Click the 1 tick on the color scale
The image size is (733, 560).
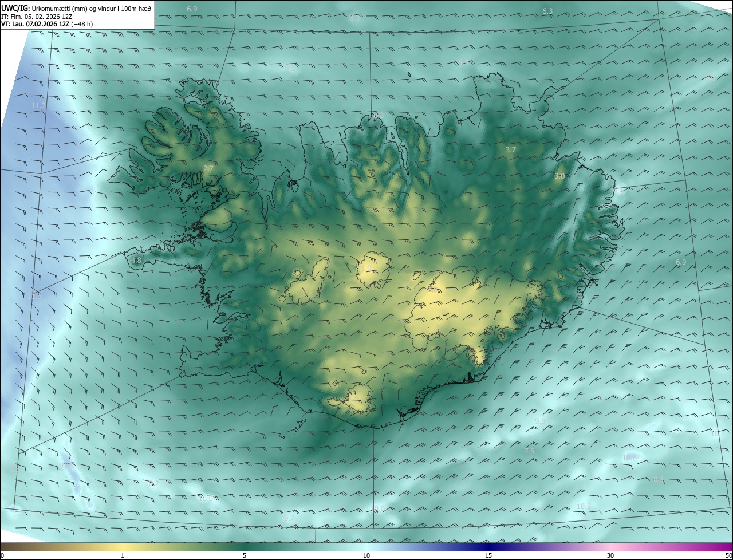coord(123,555)
